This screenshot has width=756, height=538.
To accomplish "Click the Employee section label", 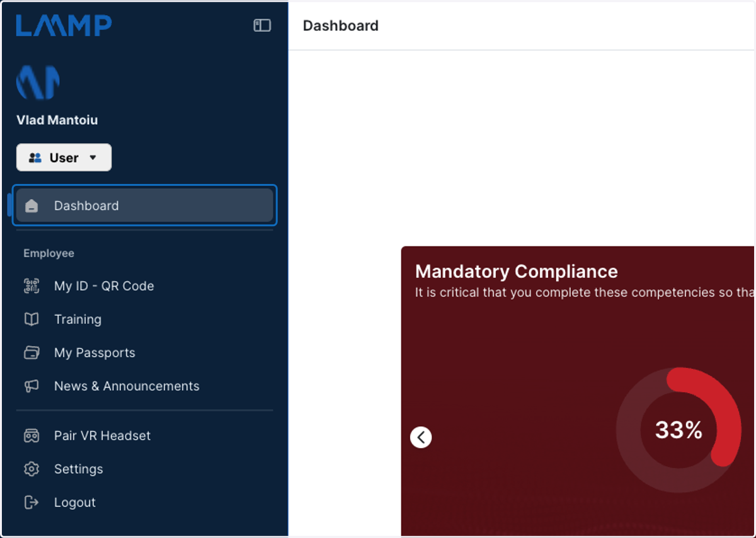I will [49, 253].
